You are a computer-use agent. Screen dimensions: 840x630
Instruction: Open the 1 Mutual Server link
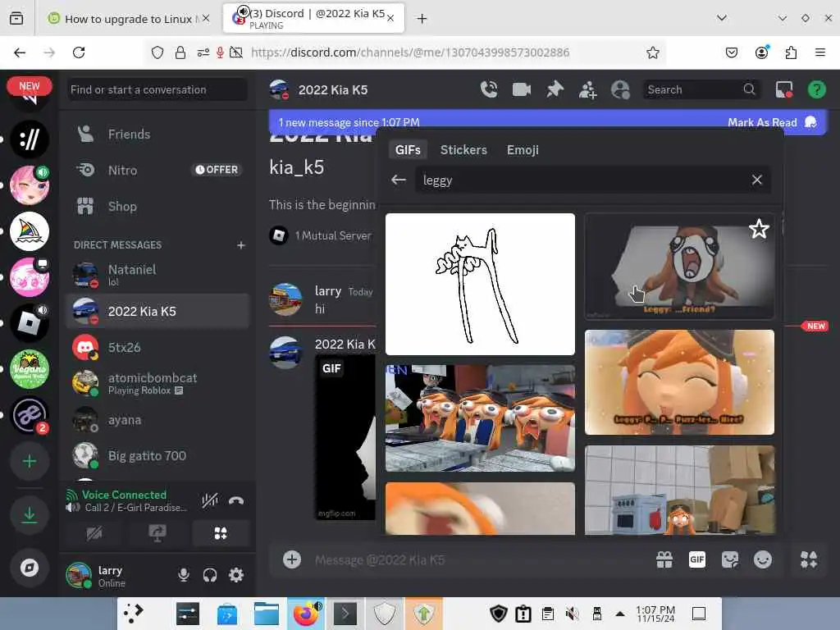(333, 235)
